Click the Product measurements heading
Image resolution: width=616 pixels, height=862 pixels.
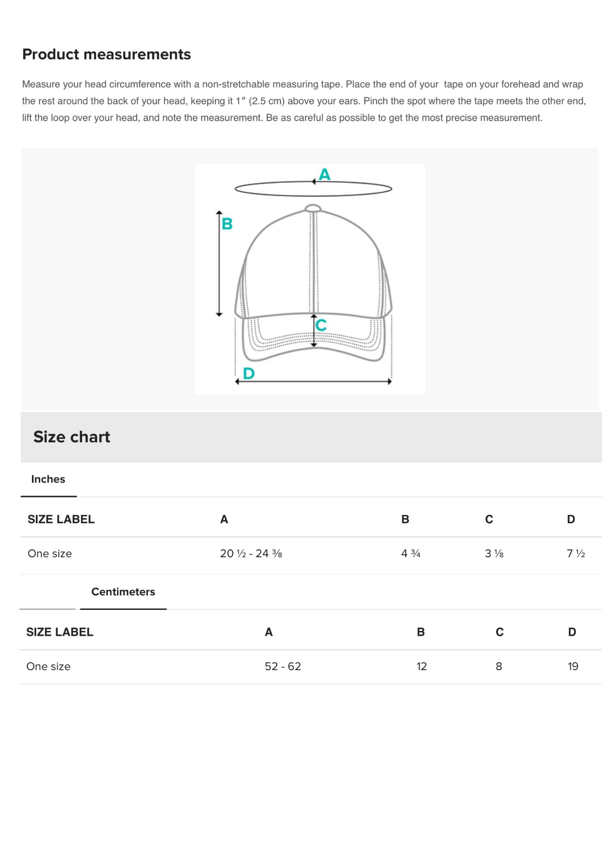tap(106, 54)
